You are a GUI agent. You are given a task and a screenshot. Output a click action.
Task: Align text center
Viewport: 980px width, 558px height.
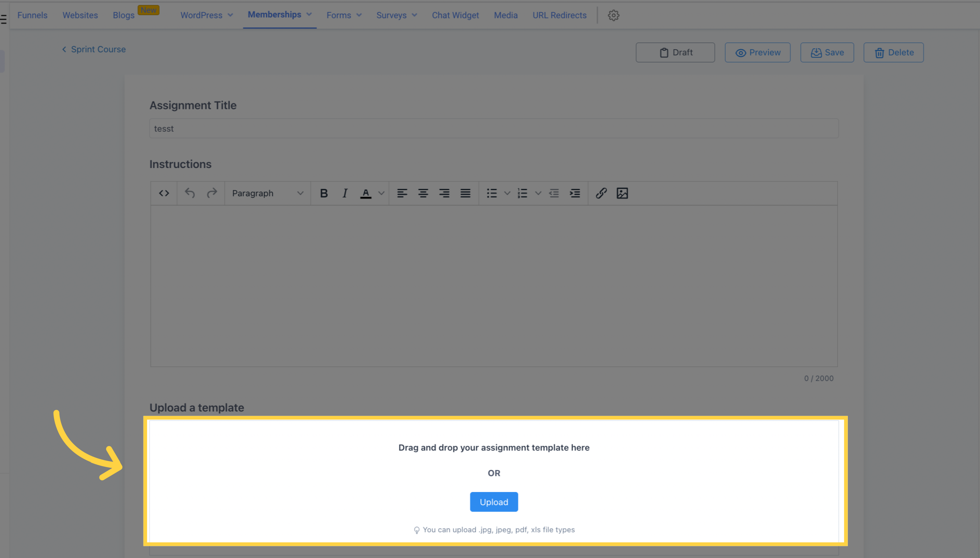423,193
